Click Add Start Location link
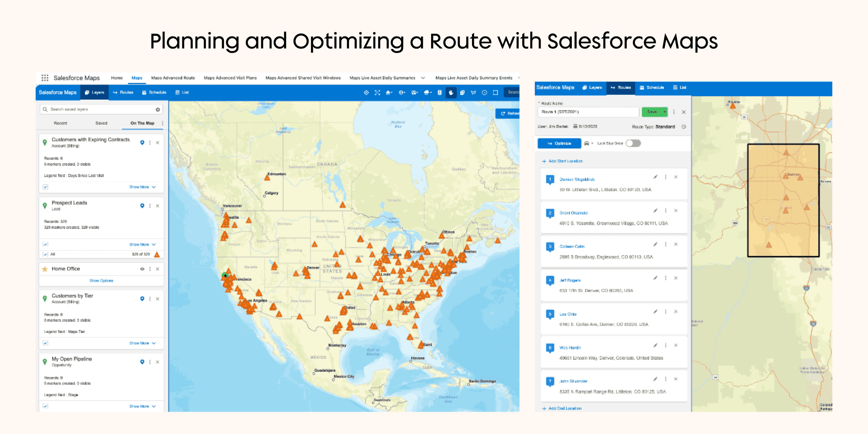Viewport: 868px width, 434px height. tap(562, 161)
